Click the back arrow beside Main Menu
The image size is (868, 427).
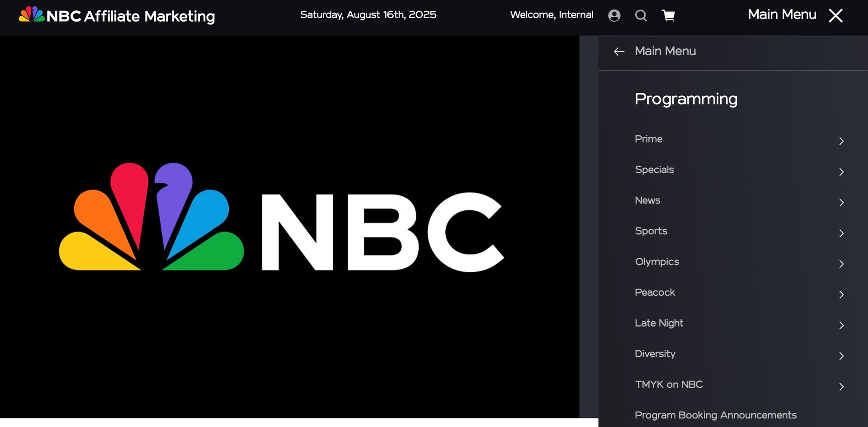tap(619, 52)
